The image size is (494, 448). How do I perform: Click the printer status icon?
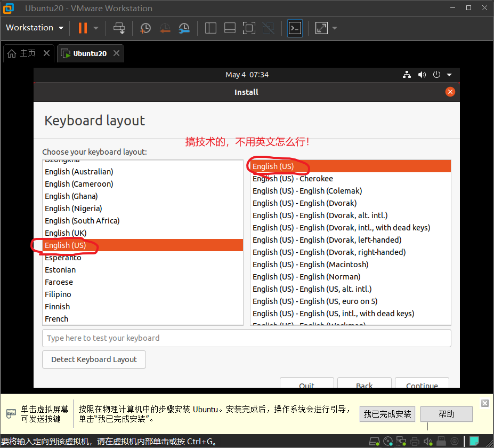coord(415,442)
